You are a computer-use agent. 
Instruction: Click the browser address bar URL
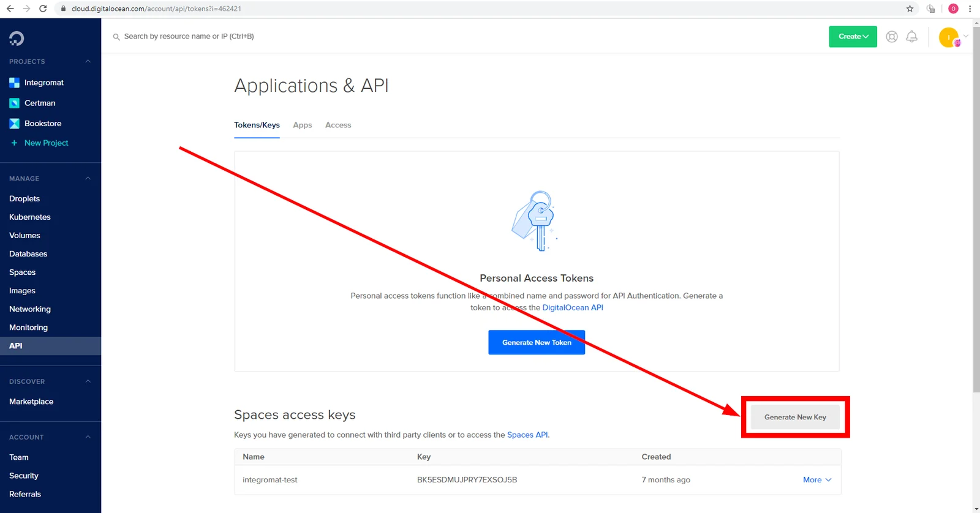156,9
